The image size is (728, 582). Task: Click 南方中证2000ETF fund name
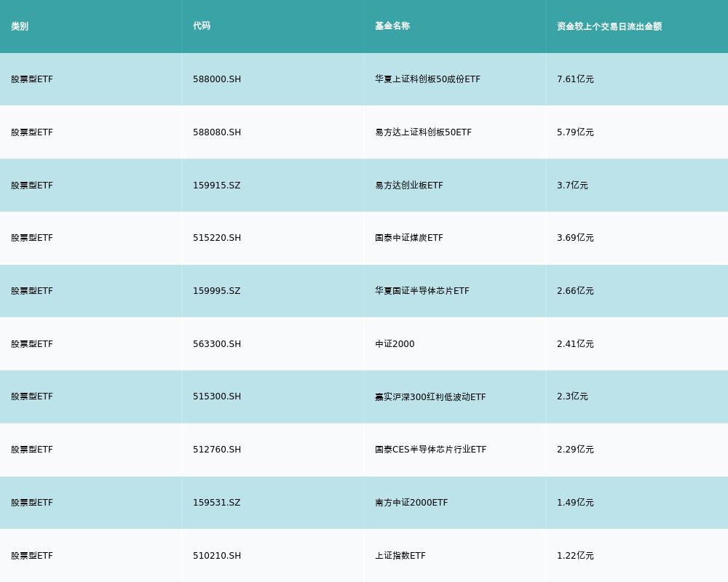411,503
